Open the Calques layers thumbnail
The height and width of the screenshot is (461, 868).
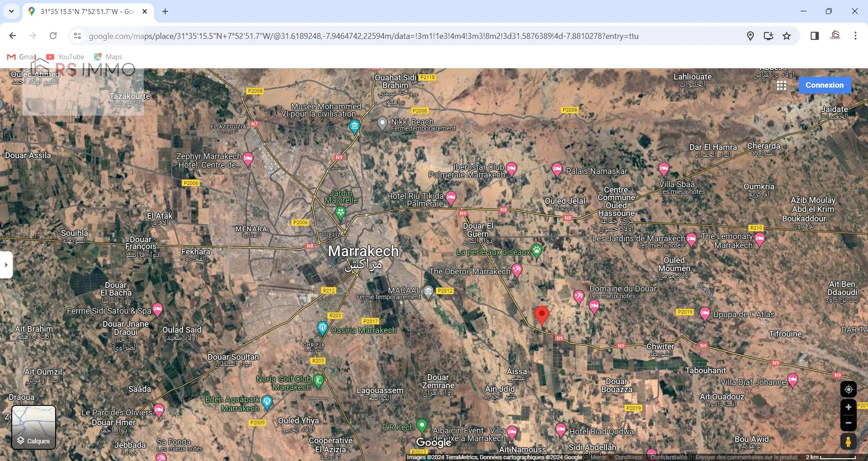(x=33, y=427)
